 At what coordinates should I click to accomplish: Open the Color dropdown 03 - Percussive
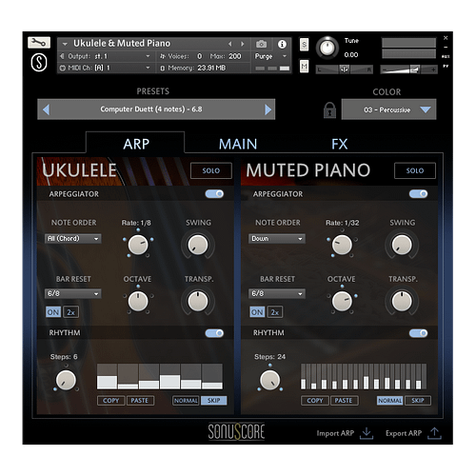coord(388,109)
